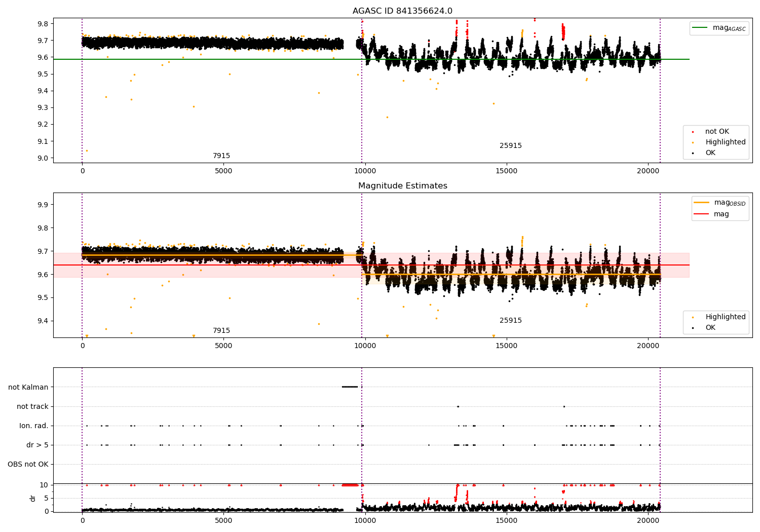Click the 15000 x-tick under the top plot
The height and width of the screenshot is (532, 760).
click(x=506, y=171)
